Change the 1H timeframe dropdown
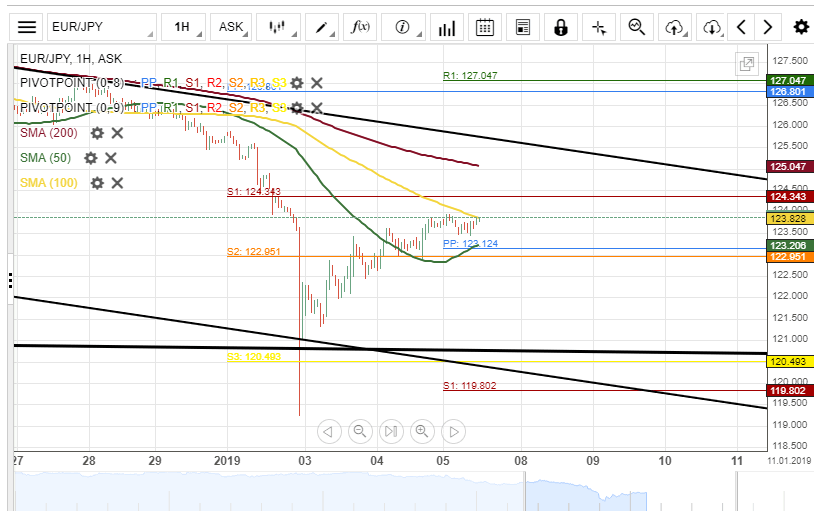 click(x=183, y=27)
